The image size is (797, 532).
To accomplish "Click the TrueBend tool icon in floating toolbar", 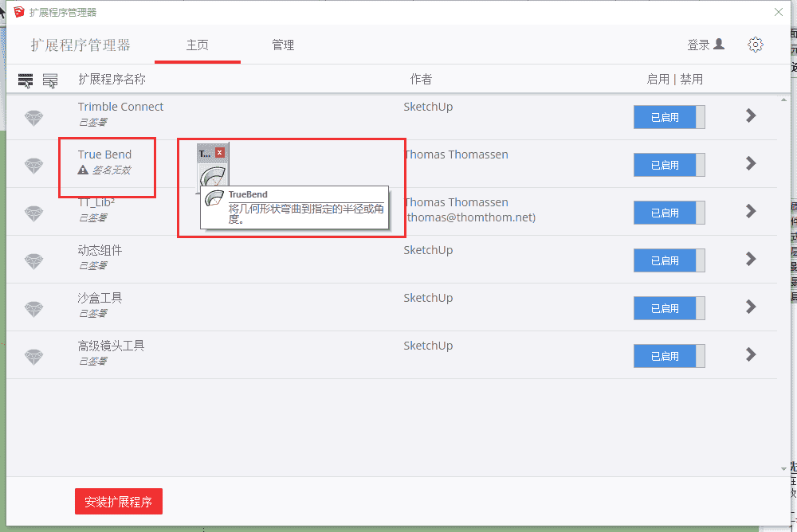I will click(x=213, y=177).
